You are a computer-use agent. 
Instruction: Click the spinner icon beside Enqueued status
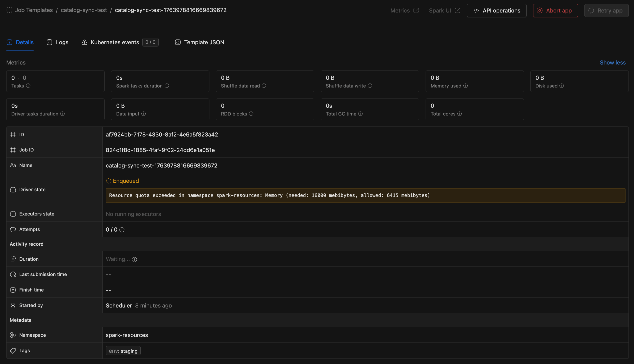109,180
